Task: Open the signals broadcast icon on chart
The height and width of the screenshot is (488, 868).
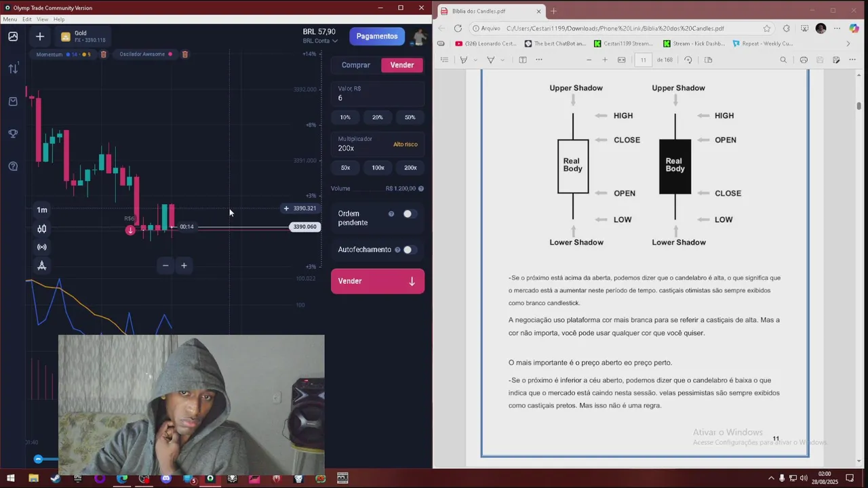Action: (42, 247)
